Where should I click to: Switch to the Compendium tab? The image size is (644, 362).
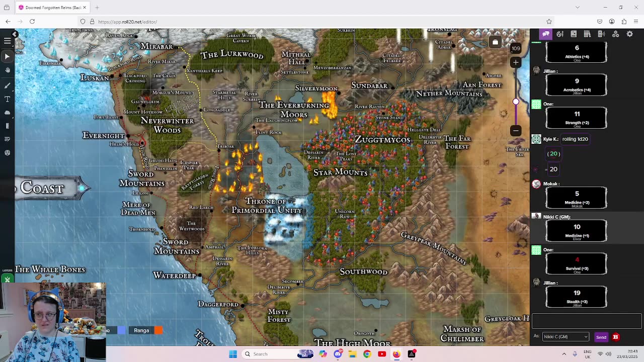point(587,34)
